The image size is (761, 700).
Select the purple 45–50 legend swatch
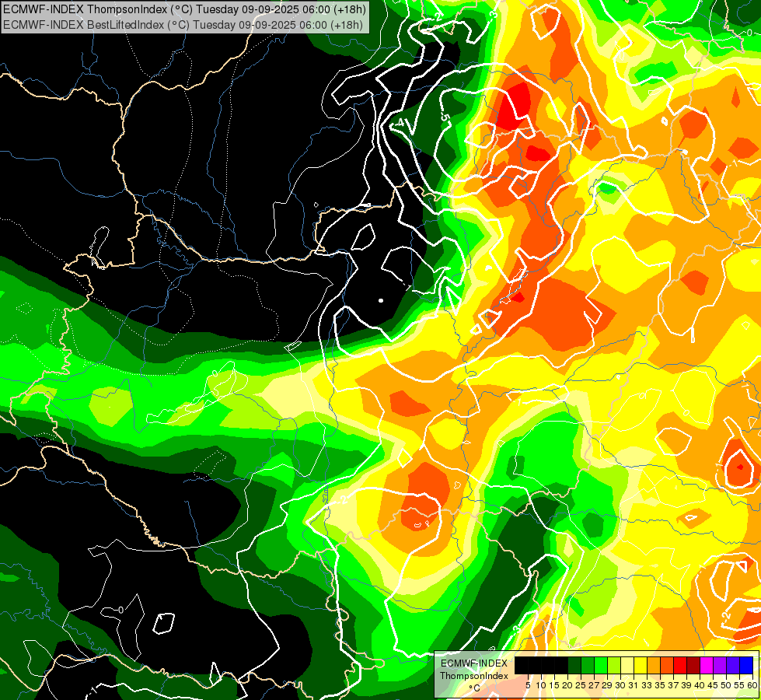tap(721, 666)
